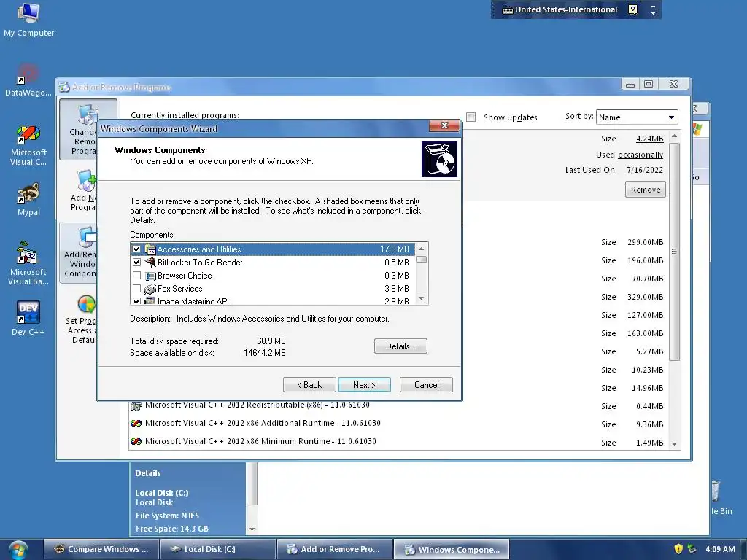The height and width of the screenshot is (560, 747).
Task: Switch to Compare Windows taskbar item
Action: coord(101,549)
